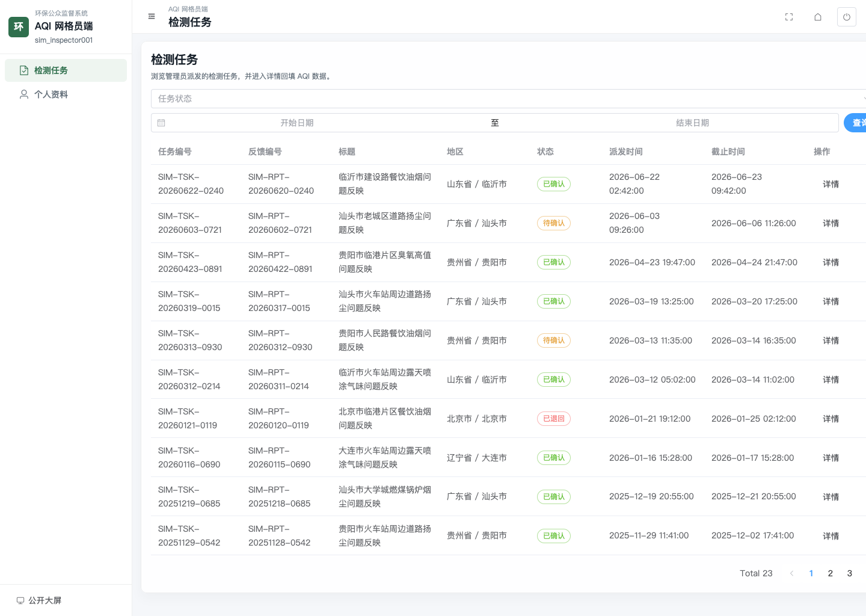Open 详情 for task 20260121-0119
The width and height of the screenshot is (866, 616).
[831, 419]
